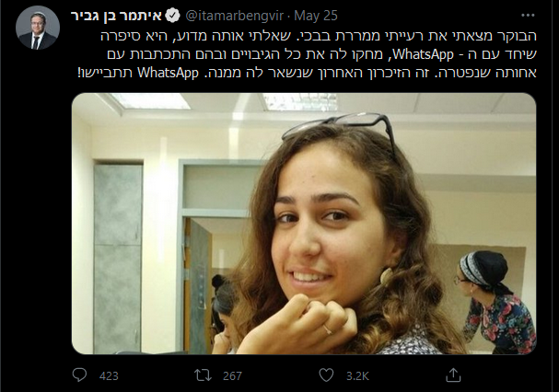
Task: Click the reply speech bubble icon
Action: point(79,375)
